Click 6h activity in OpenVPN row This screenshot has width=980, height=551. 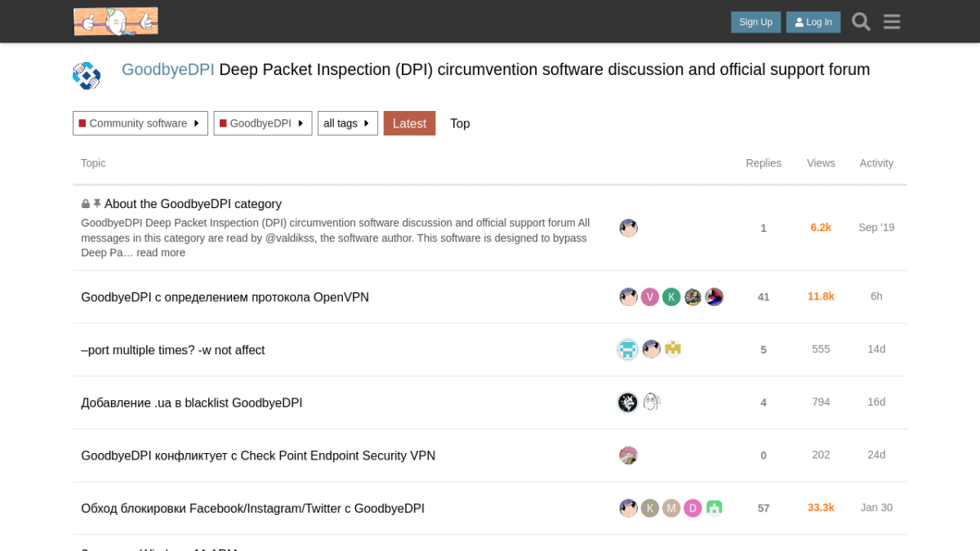click(x=876, y=296)
